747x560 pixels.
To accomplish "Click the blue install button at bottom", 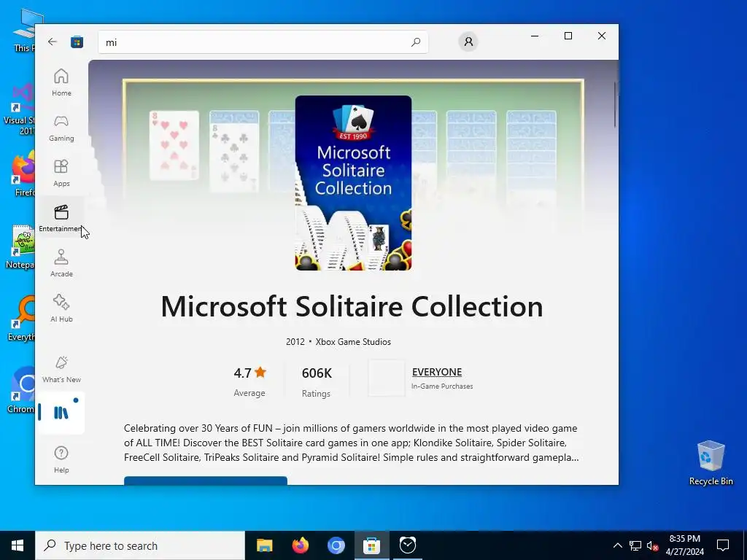I will [x=205, y=481].
